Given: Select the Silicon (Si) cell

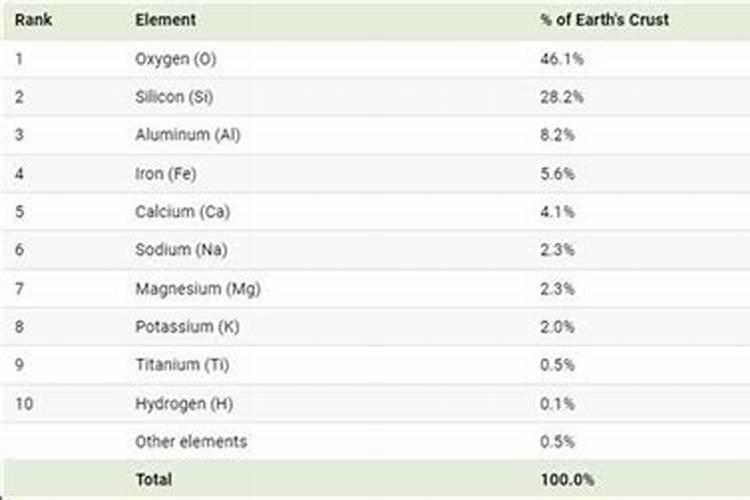Looking at the screenshot, I should tap(174, 97).
